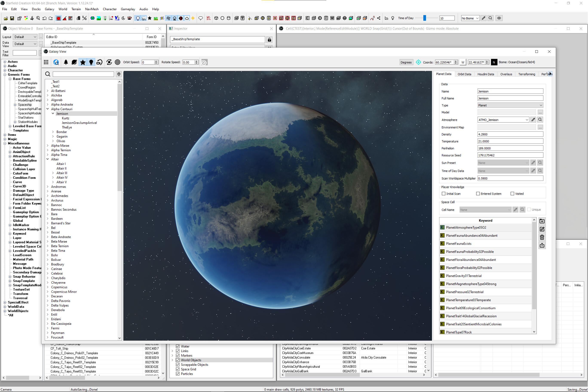Click the wind effects icon in main toolbar
Viewport: 588px width, 392px height.
[168, 18]
